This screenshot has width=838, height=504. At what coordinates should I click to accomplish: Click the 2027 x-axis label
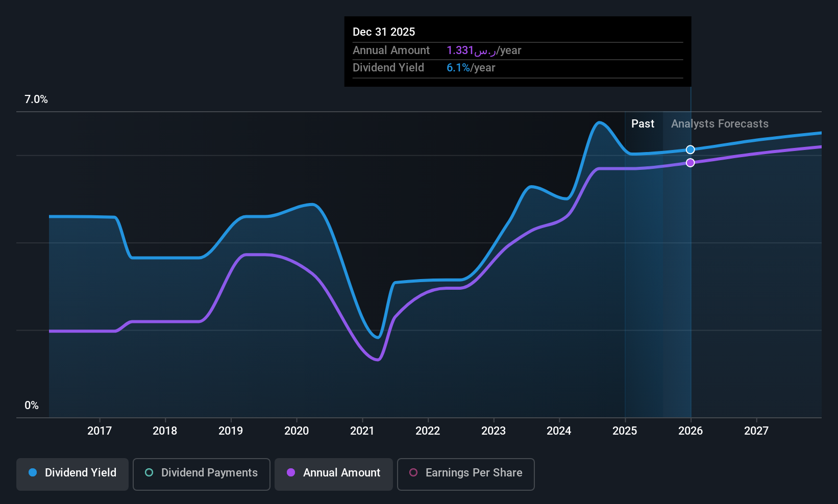click(756, 431)
